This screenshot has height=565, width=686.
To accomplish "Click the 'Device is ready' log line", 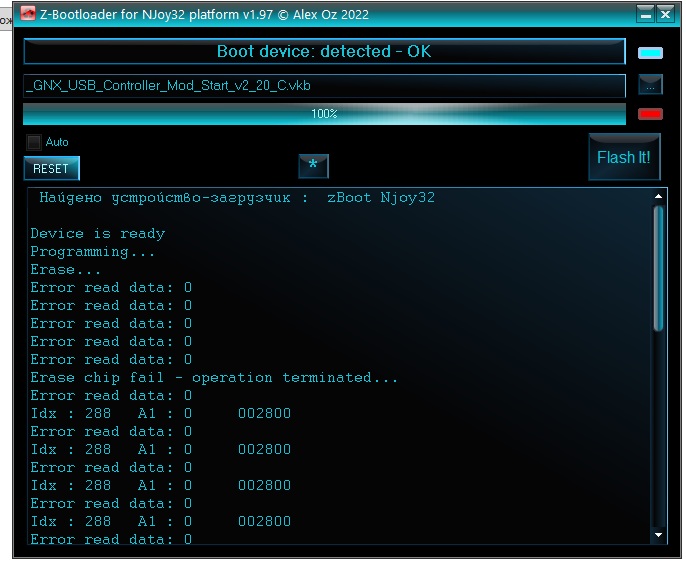I will tap(98, 234).
